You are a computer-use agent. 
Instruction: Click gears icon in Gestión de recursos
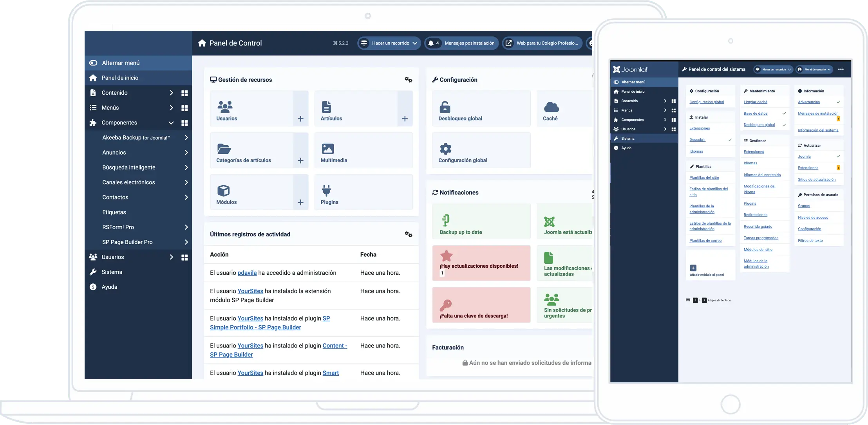(x=408, y=80)
